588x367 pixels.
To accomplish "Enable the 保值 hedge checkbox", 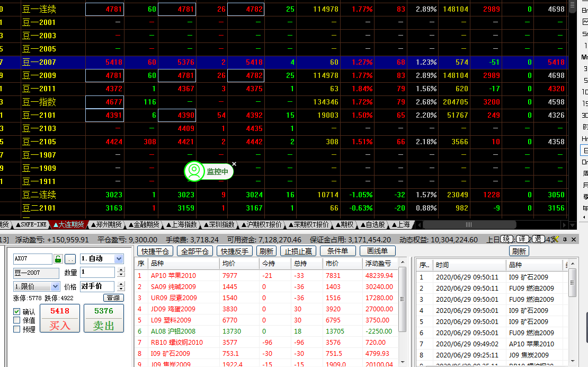I will [x=17, y=320].
